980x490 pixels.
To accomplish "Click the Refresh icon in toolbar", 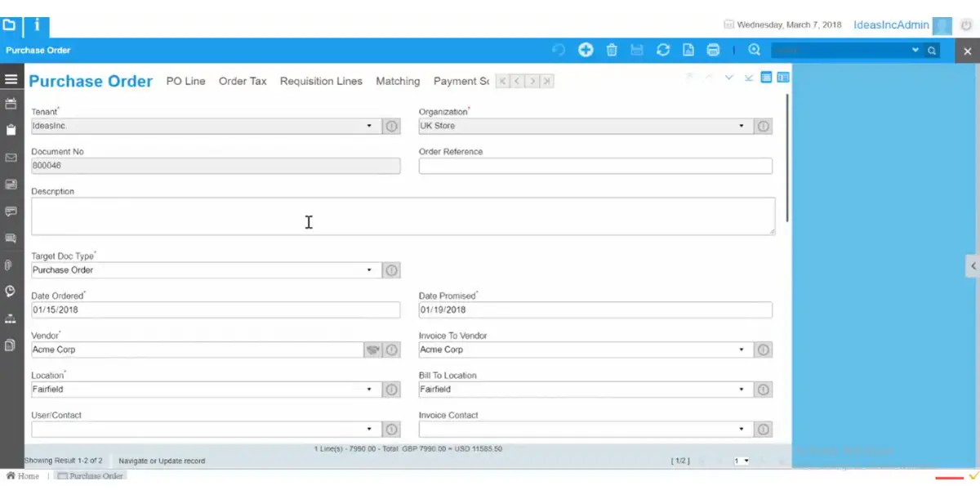I will click(x=663, y=50).
